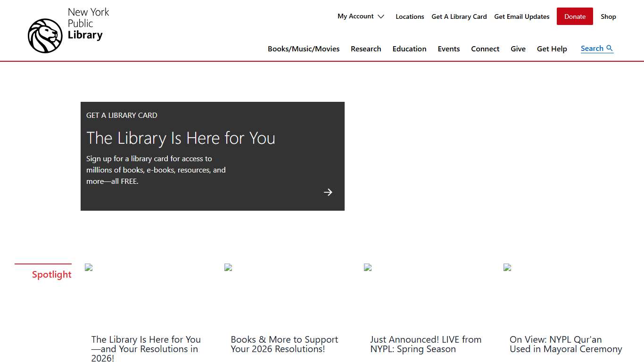Visit the Shop link
644x362 pixels.
(608, 16)
